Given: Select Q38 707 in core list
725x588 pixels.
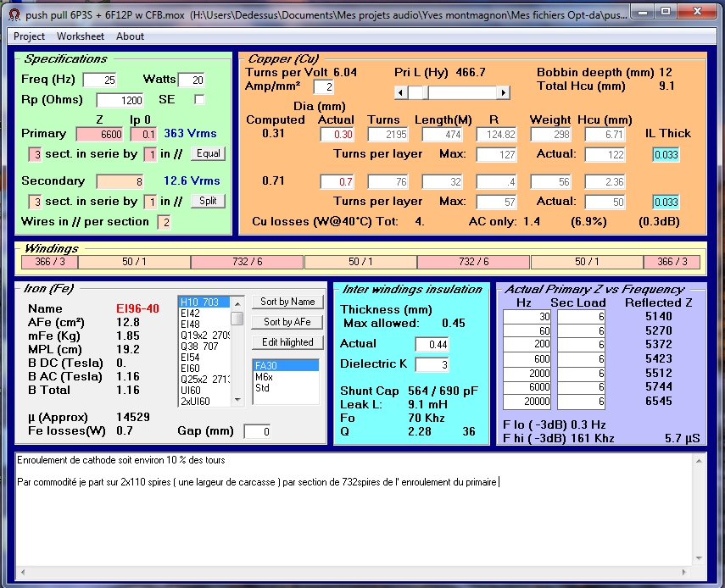Looking at the screenshot, I should point(204,347).
